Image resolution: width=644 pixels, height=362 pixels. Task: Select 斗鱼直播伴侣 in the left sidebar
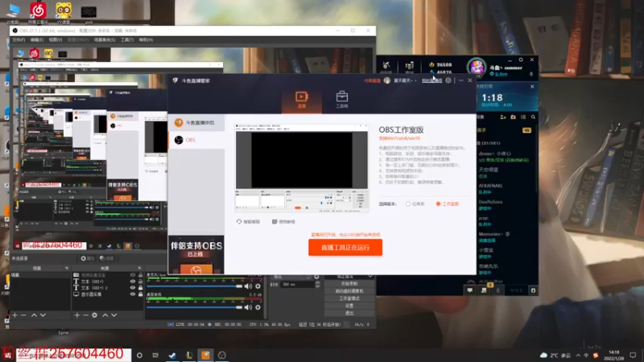196,123
